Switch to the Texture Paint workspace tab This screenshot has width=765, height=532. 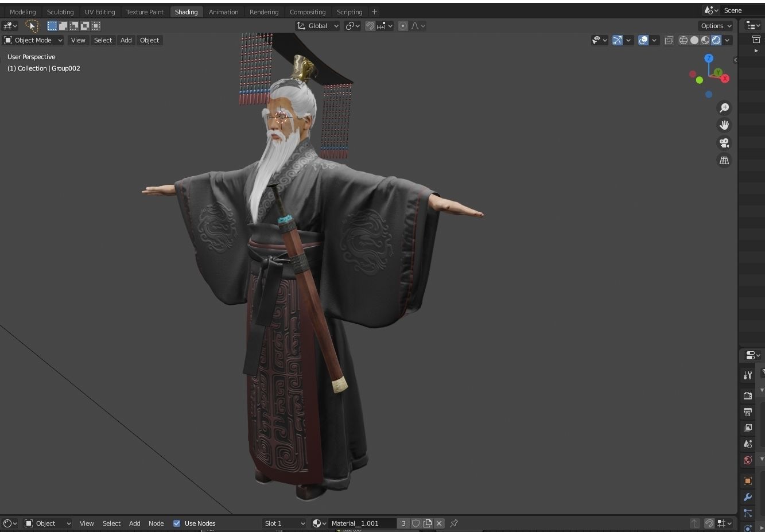point(145,12)
